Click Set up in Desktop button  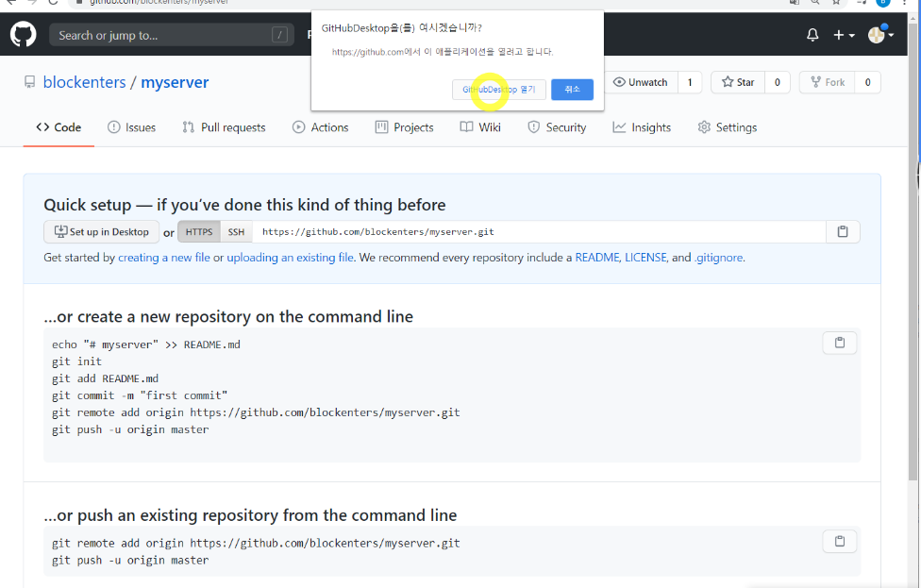click(101, 231)
